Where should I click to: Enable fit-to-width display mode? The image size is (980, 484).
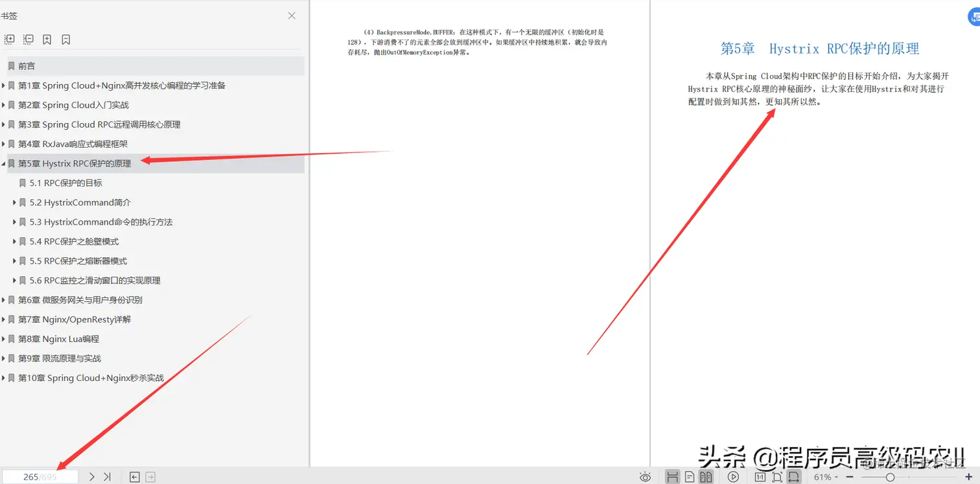[795, 476]
